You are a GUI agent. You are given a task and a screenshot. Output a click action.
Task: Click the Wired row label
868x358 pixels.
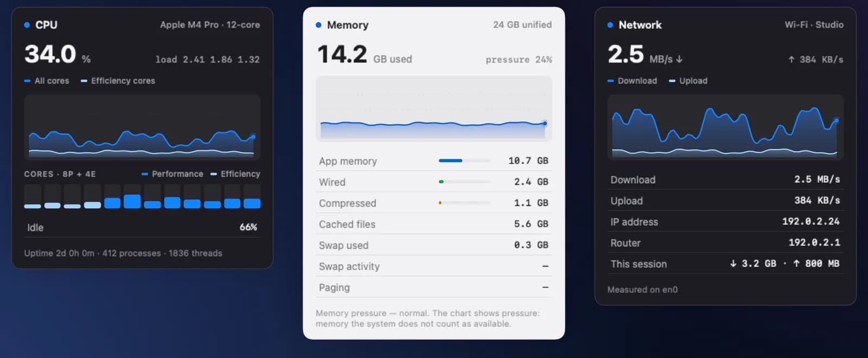click(332, 182)
